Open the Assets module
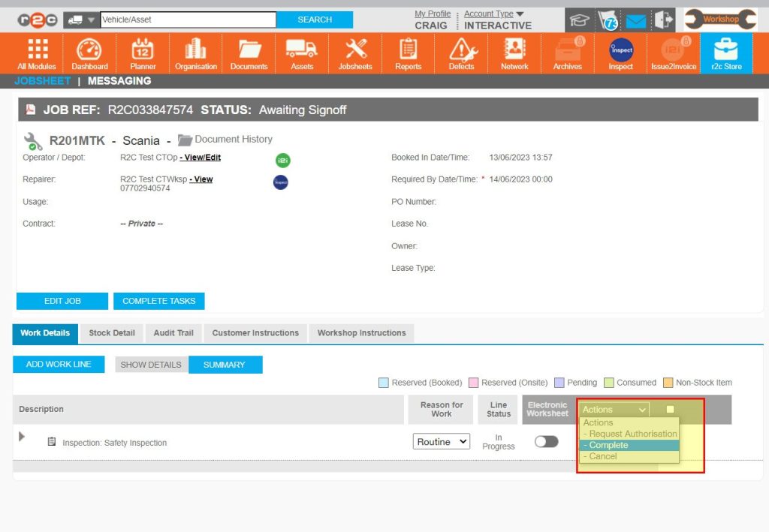Screen dimensions: 769x532 [301, 53]
